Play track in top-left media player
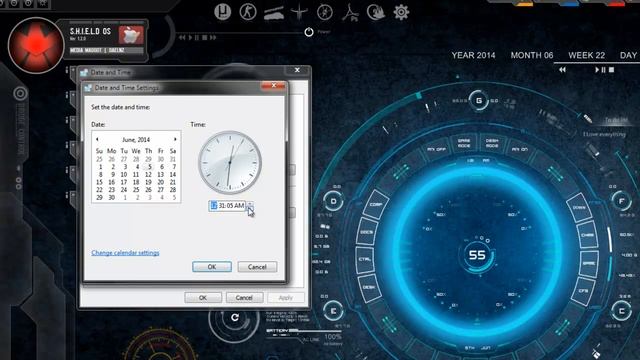The height and width of the screenshot is (360, 640). pyautogui.click(x=190, y=38)
